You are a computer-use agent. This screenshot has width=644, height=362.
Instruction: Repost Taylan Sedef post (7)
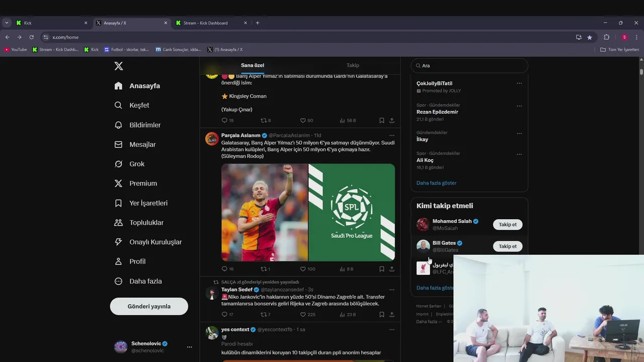(265, 315)
